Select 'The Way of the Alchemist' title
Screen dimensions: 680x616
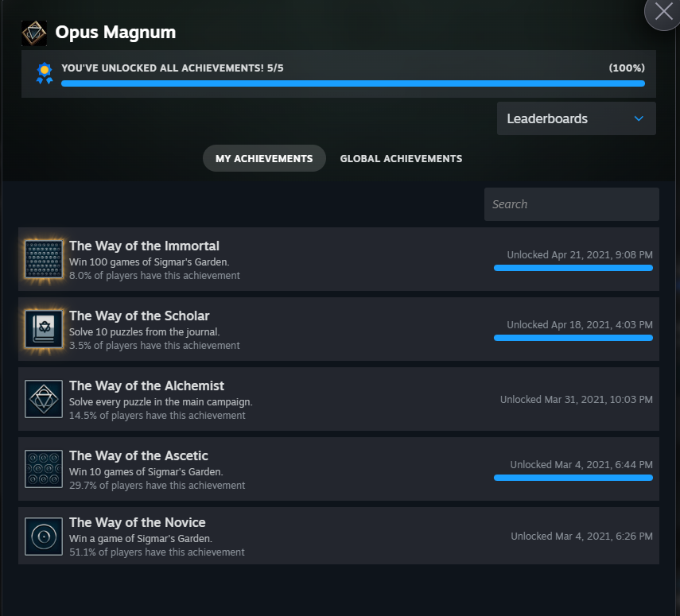pos(146,385)
